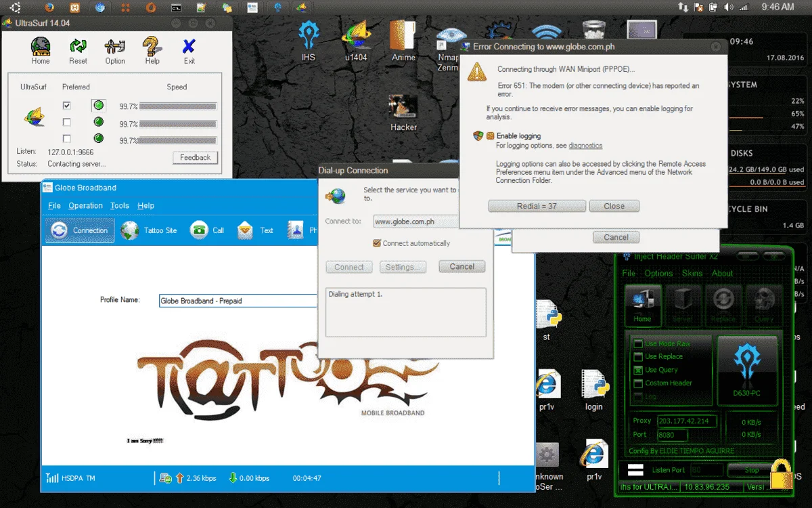Click the 9:46 AM clock
The image size is (812, 508).
777,7
